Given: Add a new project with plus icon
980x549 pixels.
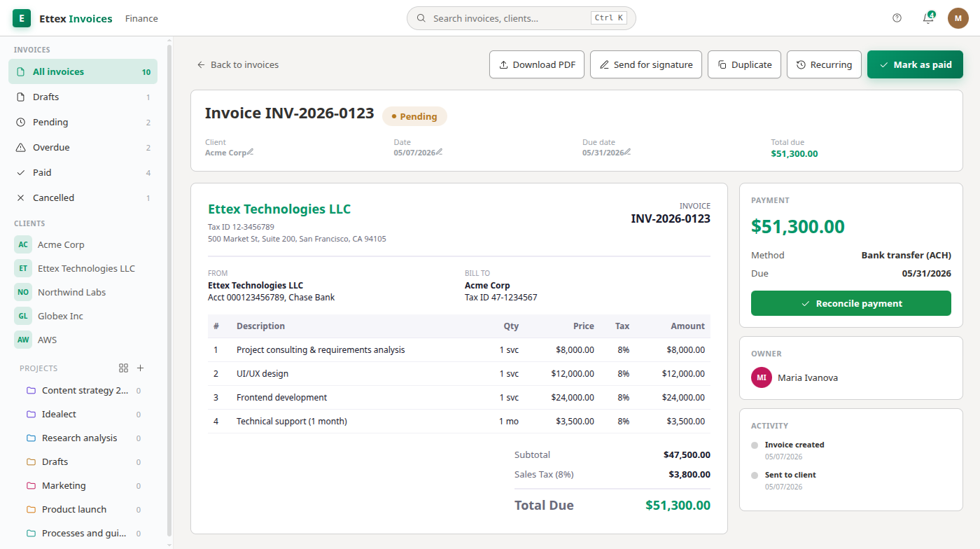Looking at the screenshot, I should (x=140, y=368).
